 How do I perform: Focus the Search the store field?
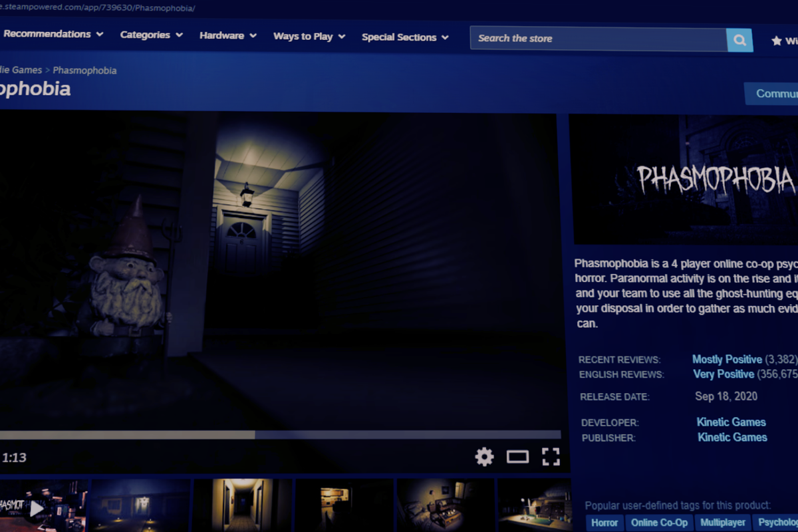[598, 39]
